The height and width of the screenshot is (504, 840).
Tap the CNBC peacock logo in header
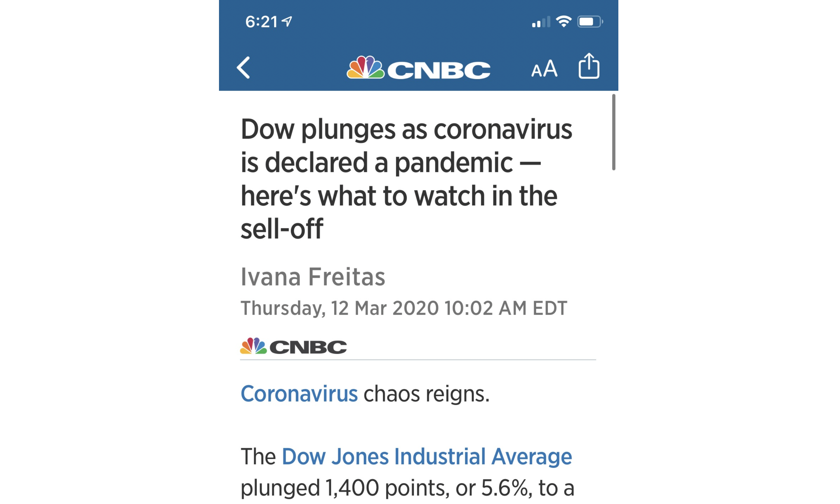[365, 67]
